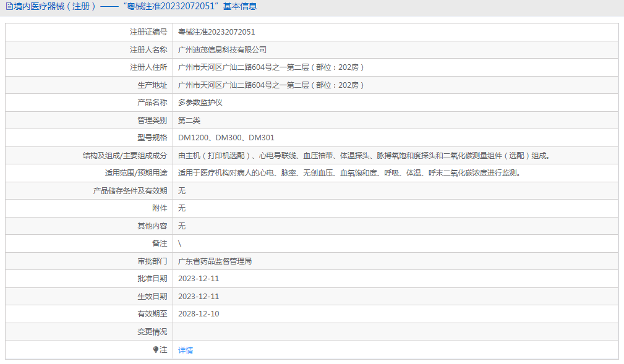Select expiry date 2028-12-10
This screenshot has height=364, width=624.
click(199, 314)
